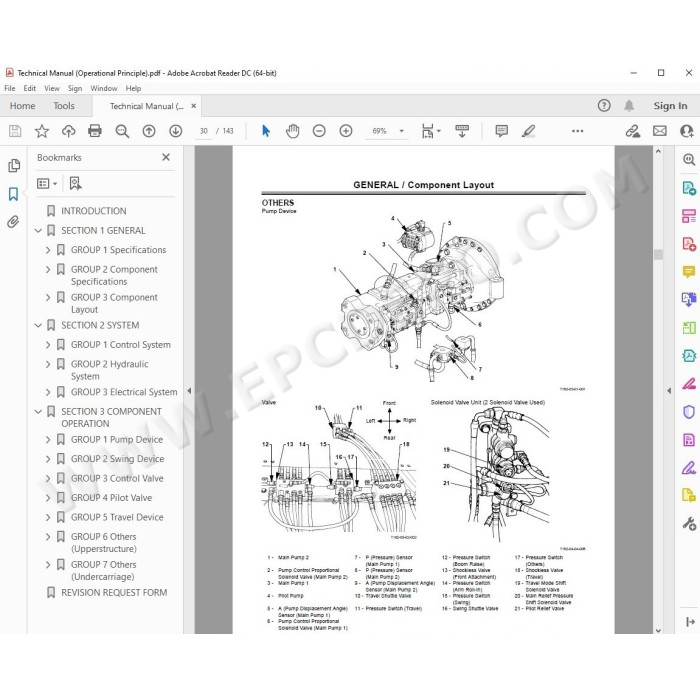The image size is (700, 700).
Task: Expand GROUP 1 Pump Device
Action: tap(48, 439)
